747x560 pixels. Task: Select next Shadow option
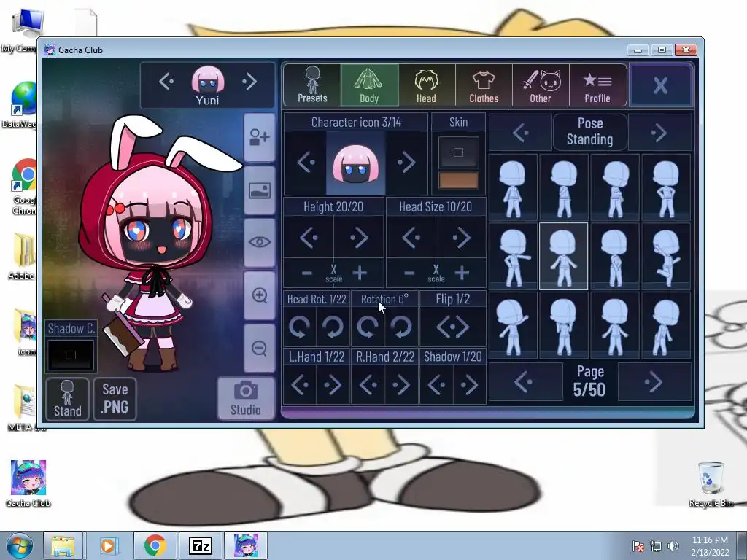click(469, 385)
